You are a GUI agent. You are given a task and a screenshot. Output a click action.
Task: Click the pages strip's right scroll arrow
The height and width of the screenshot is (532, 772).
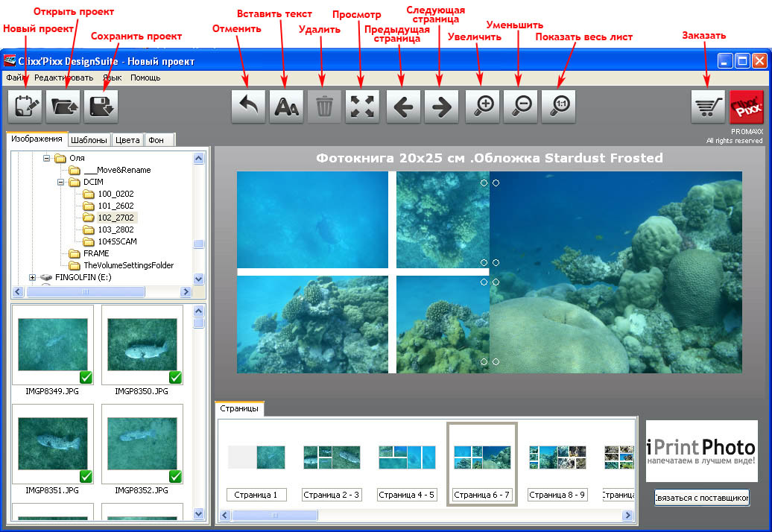pos(627,516)
